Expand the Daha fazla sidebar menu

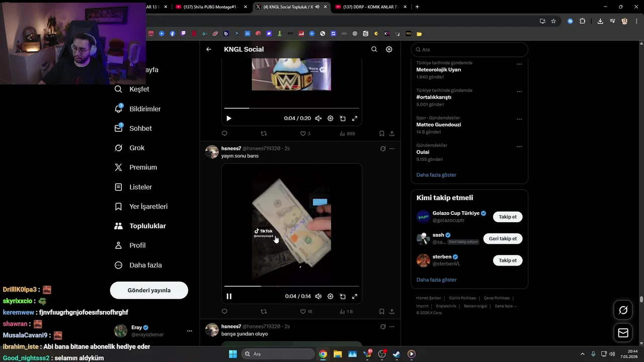(139, 265)
